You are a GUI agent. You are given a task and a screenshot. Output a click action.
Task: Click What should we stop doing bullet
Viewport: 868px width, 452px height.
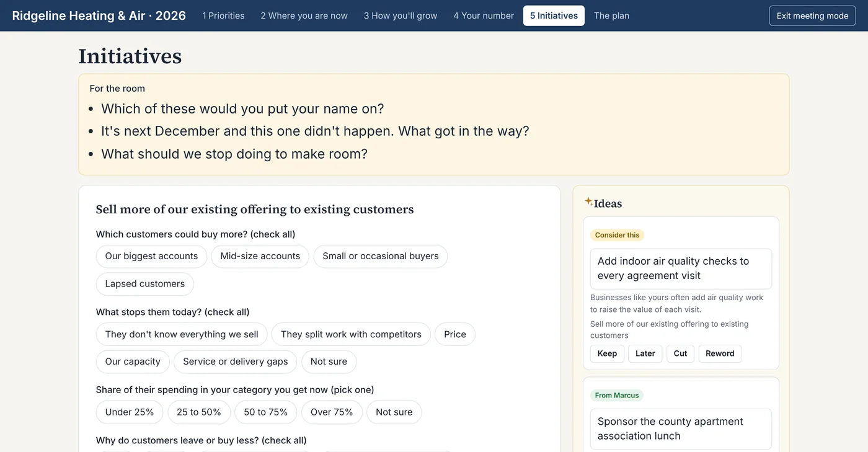point(234,154)
